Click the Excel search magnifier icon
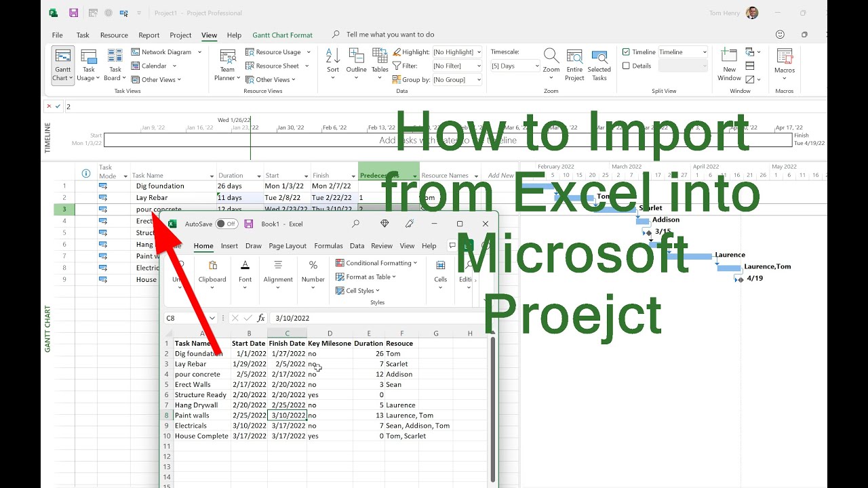 356,224
